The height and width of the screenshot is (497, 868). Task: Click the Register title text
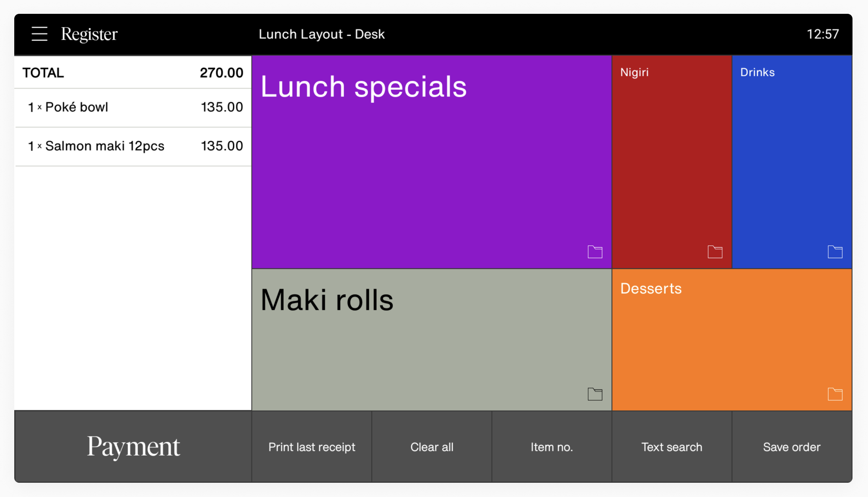89,34
